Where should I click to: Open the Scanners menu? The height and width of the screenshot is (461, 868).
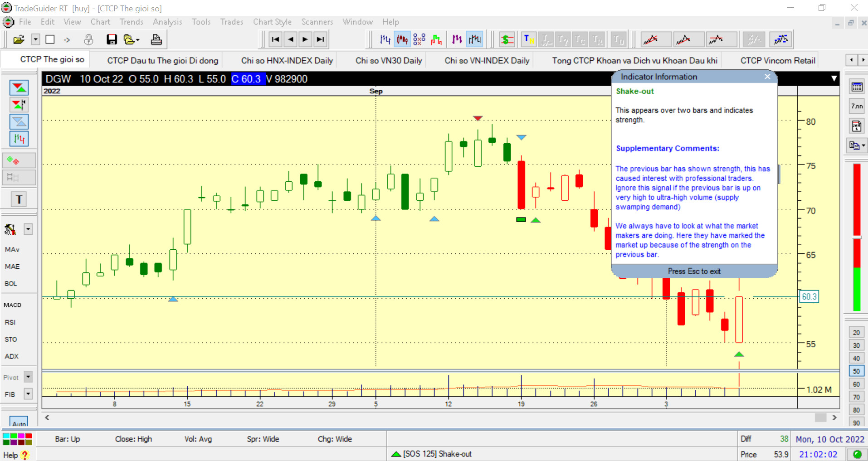click(317, 22)
